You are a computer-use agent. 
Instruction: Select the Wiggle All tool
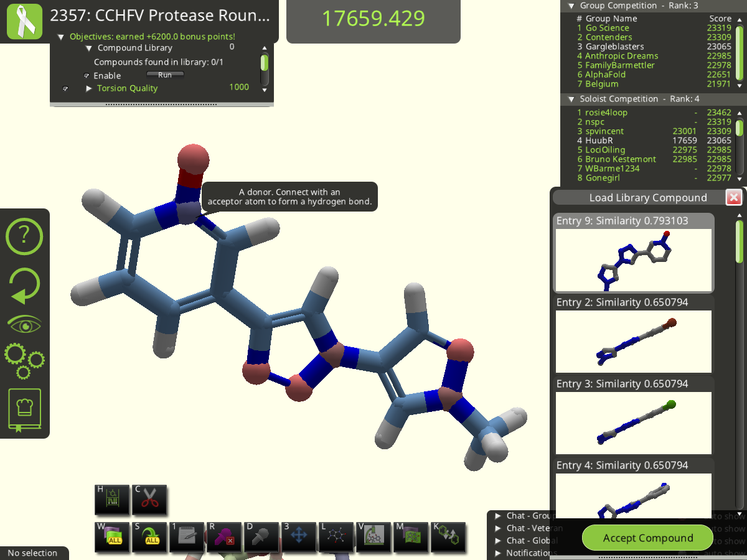click(x=112, y=537)
